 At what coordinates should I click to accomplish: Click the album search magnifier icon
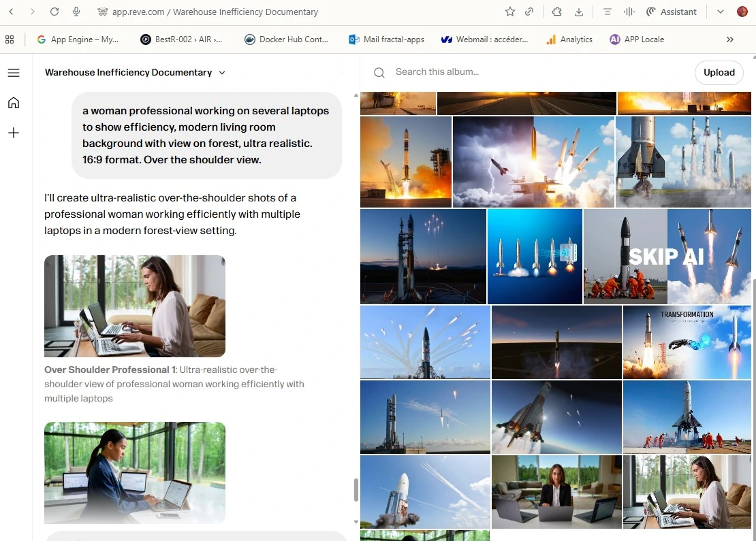point(379,73)
